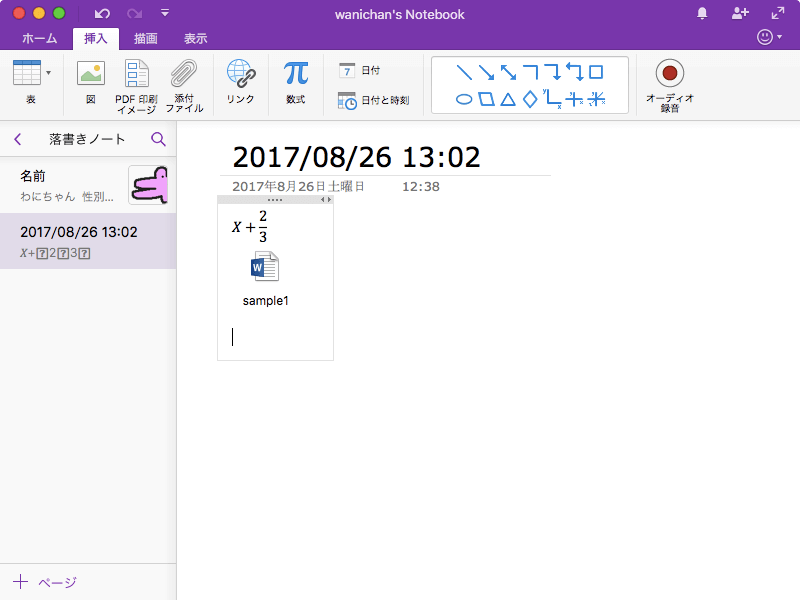Select the XY axes graph shape
Image resolution: width=800 pixels, height=600 pixels.
[x=553, y=98]
